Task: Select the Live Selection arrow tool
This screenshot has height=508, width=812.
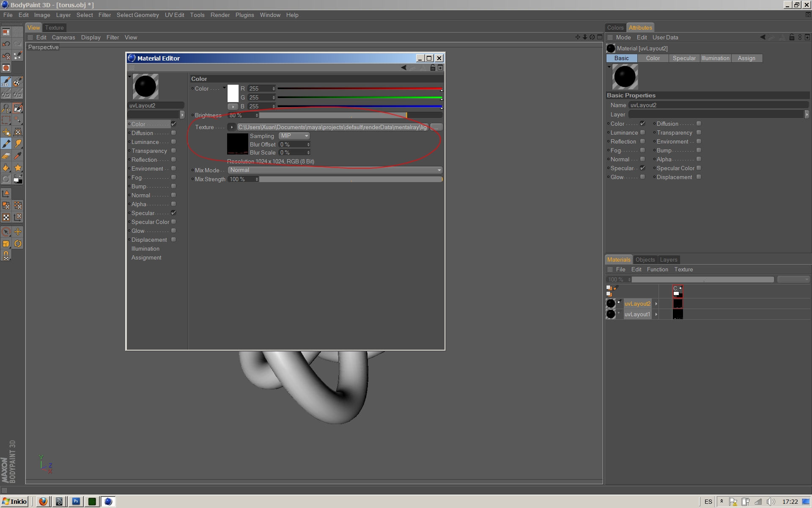Action: click(x=6, y=232)
